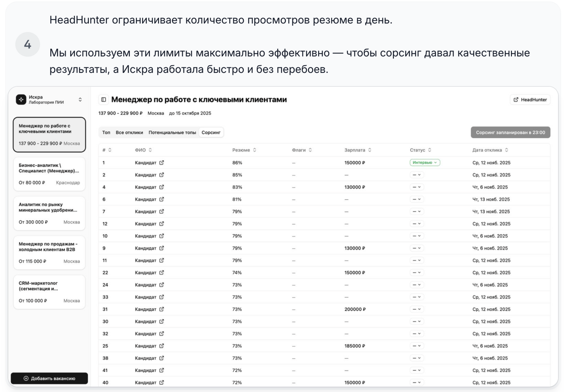
Task: Open the Интервью status dropdown
Action: (425, 163)
